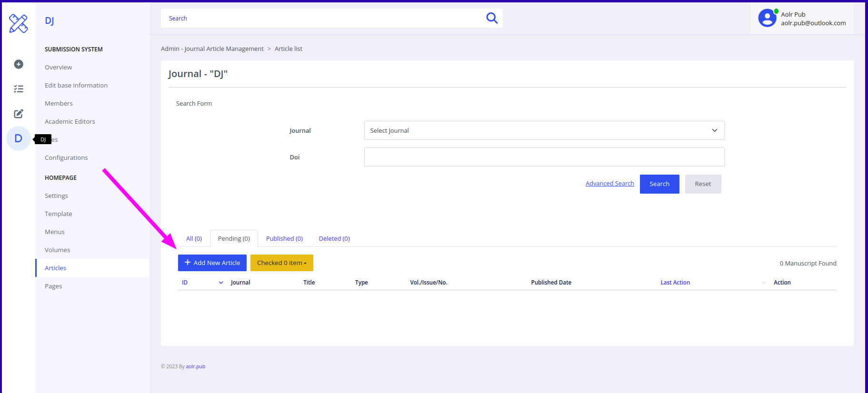Switch to the Published (0) tab

(284, 239)
